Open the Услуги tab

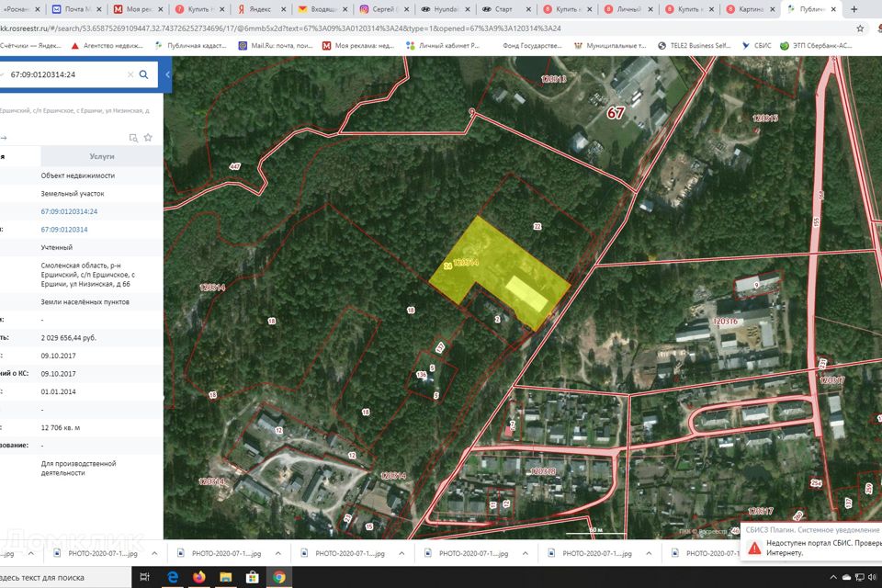click(x=102, y=156)
